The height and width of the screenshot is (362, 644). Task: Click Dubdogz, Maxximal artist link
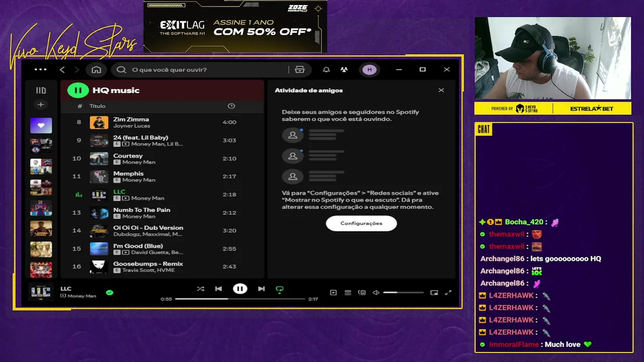coord(148,234)
